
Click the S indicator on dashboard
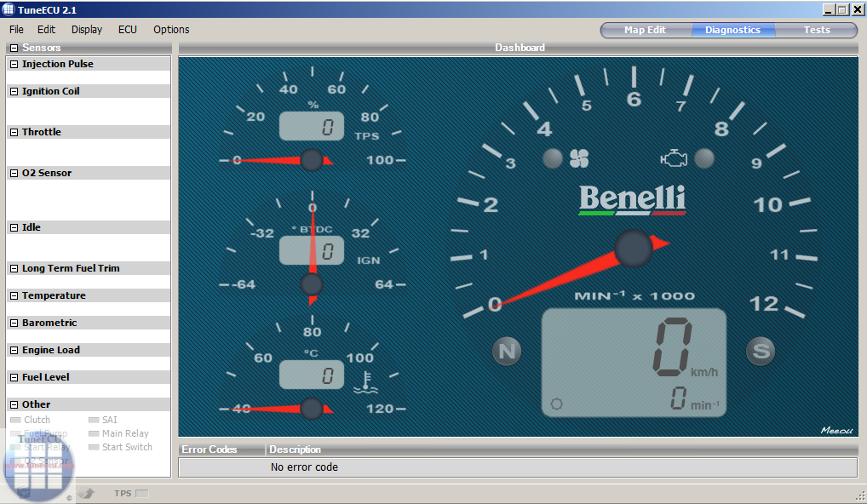[760, 351]
